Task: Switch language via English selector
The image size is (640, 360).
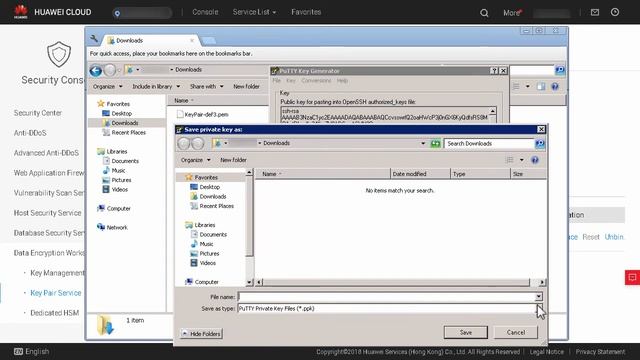Action: tap(31, 351)
